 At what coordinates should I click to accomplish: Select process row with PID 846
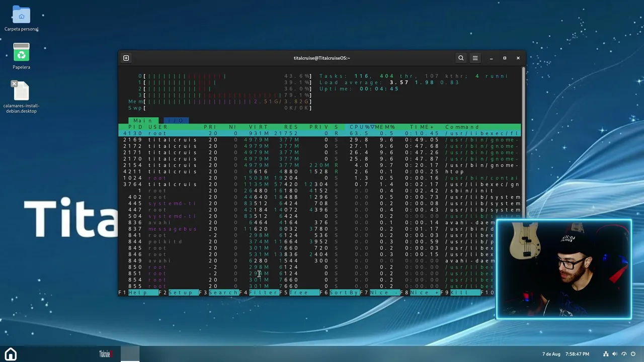pyautogui.click(x=307, y=254)
